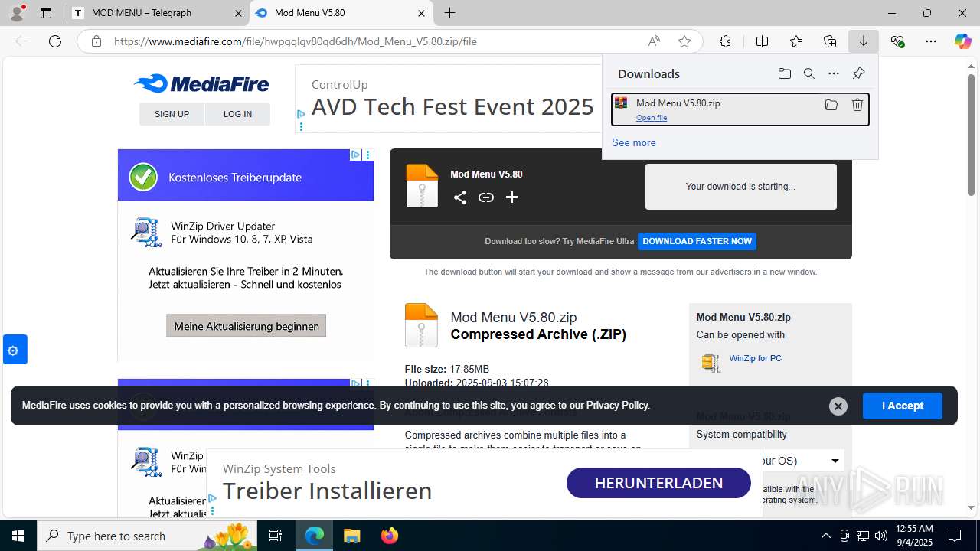980x551 pixels.
Task: Delete the Mod Menu V5.80.zip download
Action: point(857,105)
